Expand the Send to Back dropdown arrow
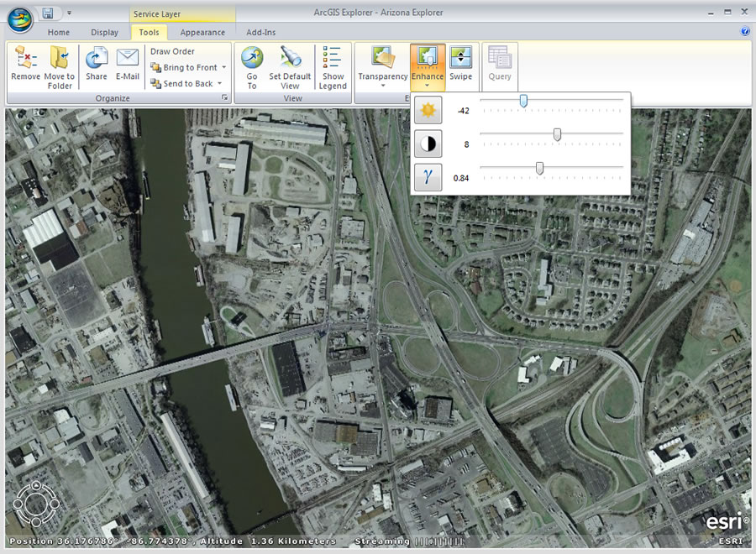Viewport: 756px width, 554px height. [220, 84]
